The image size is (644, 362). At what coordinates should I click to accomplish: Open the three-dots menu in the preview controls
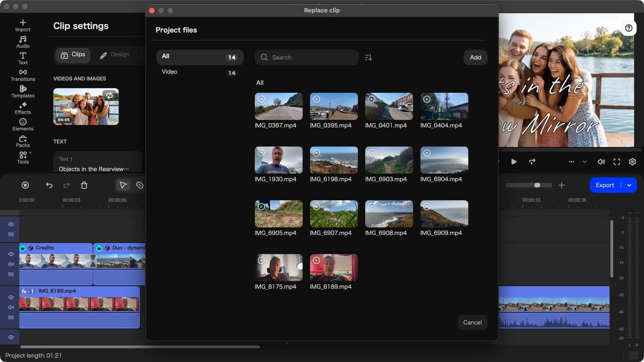572,162
